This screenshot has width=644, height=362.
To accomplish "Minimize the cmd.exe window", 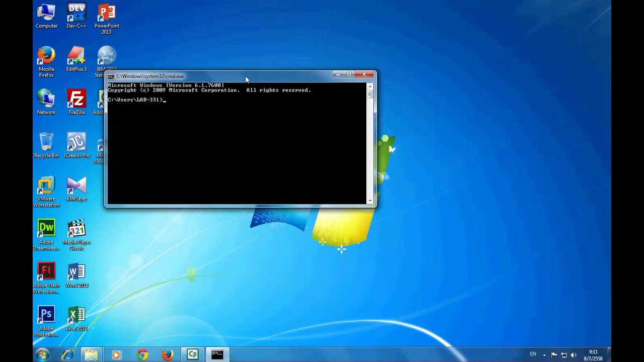I will 338,74.
